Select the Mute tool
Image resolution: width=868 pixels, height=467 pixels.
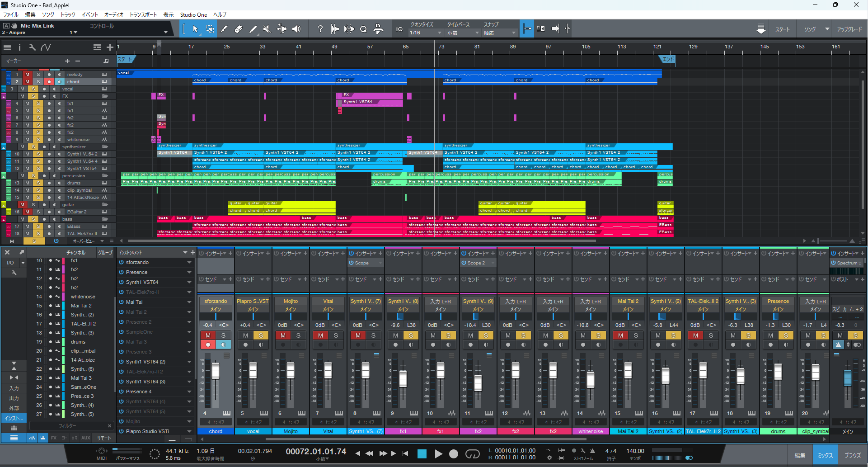point(267,29)
